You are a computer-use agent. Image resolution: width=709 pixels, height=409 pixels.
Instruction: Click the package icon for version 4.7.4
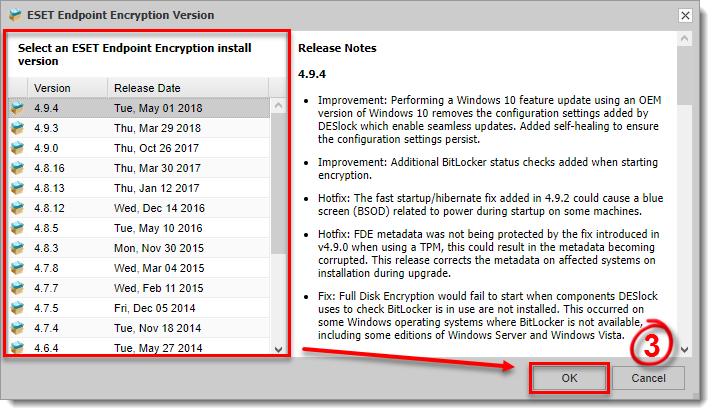tap(18, 328)
